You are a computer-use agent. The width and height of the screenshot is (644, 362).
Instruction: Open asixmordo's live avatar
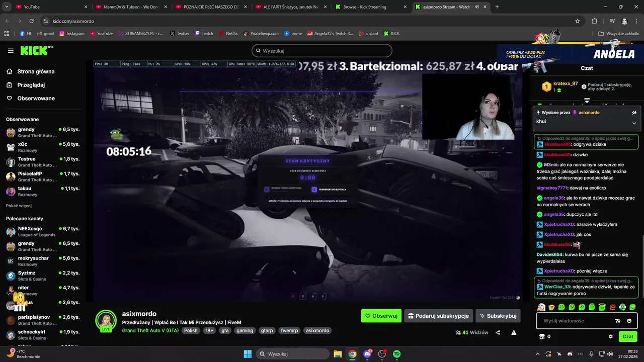[106, 320]
